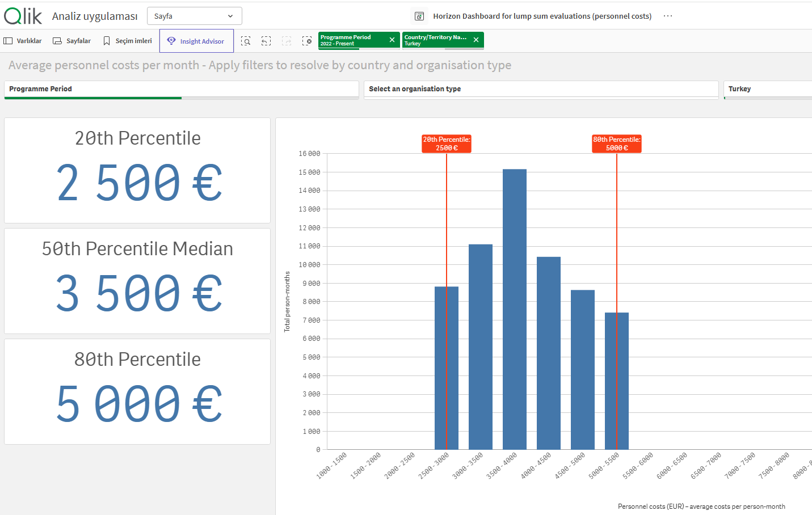Image resolution: width=812 pixels, height=515 pixels.
Task: Open the smart search magnifier tool
Action: click(246, 41)
